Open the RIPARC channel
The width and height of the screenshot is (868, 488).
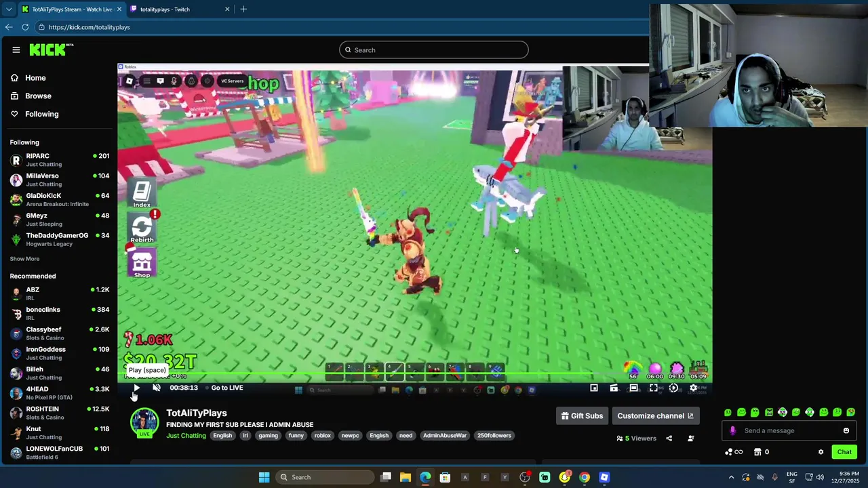pos(60,160)
